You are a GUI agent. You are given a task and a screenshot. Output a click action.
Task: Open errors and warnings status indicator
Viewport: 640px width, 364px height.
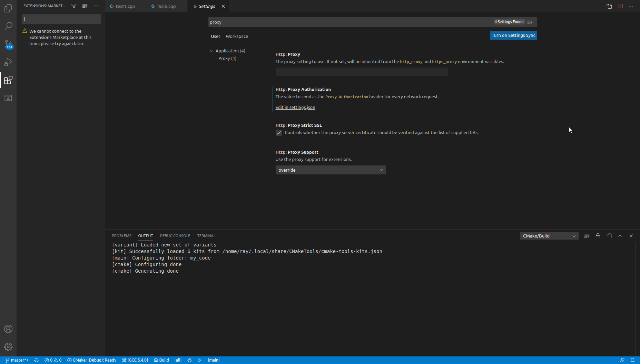[53, 360]
